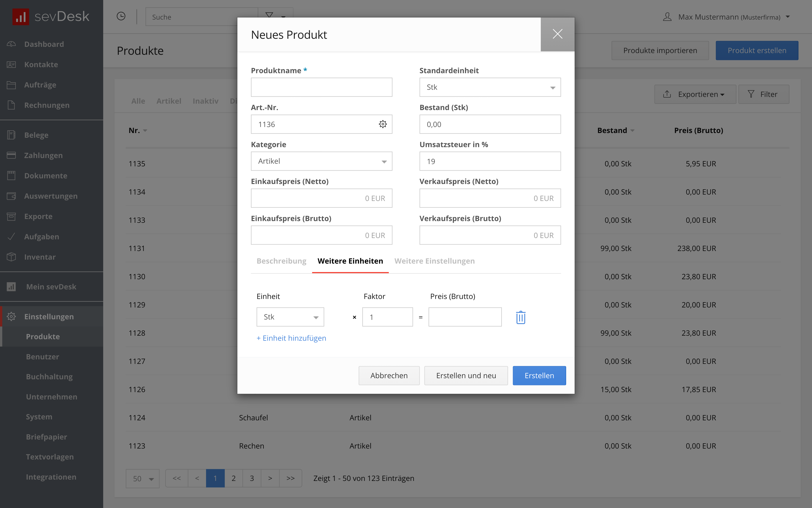Open Aufträge folder icon in sidebar
This screenshot has height=508, width=812.
(11, 85)
